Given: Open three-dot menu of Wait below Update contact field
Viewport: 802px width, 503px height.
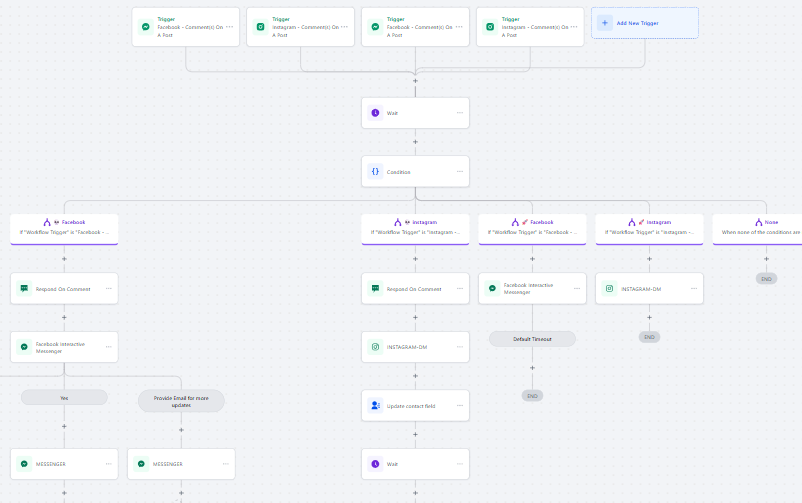Looking at the screenshot, I should point(460,464).
